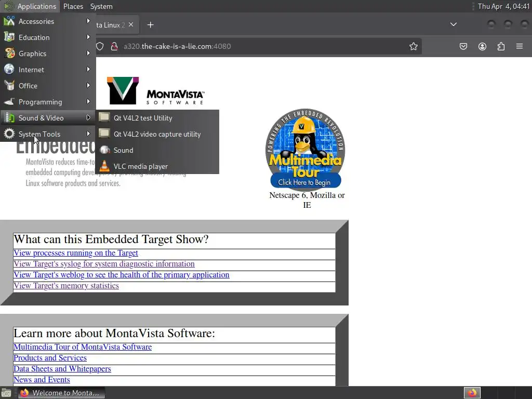Click the Sound & Video film icon
The width and height of the screenshot is (532, 399).
(9, 118)
